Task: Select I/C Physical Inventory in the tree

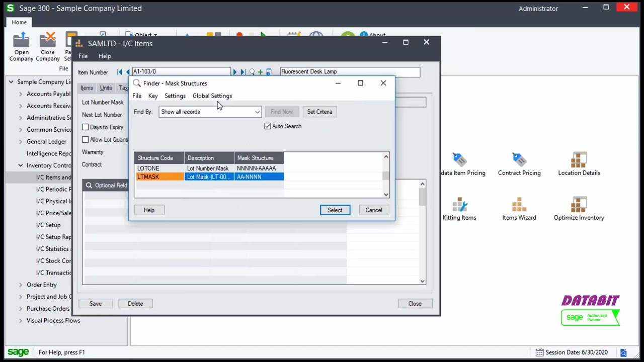Action: [x=54, y=201]
